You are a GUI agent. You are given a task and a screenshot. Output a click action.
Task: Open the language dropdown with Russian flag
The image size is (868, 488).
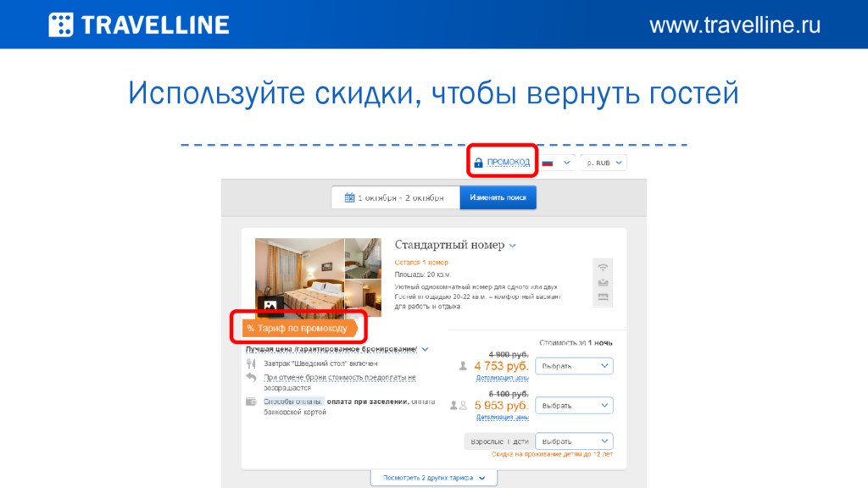[x=556, y=163]
